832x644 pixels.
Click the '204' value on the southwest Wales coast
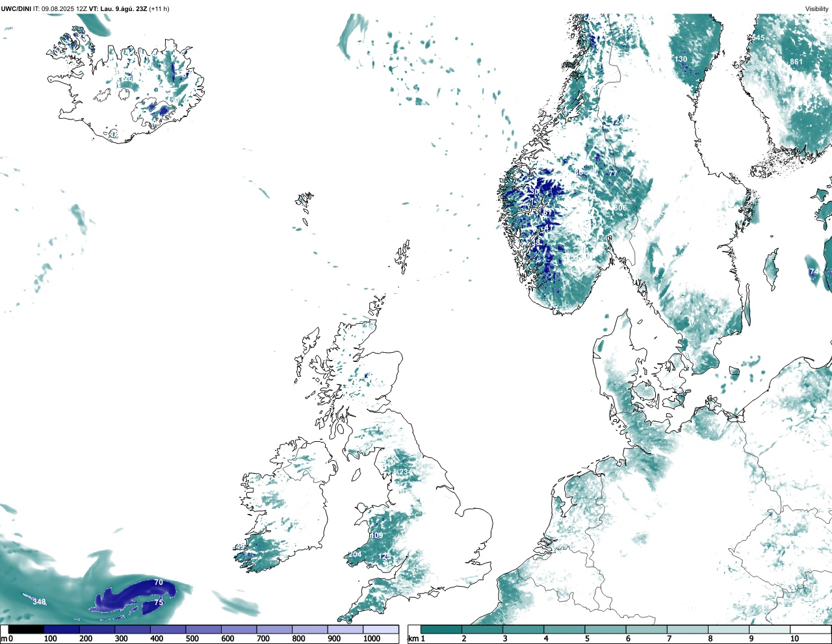tap(356, 554)
